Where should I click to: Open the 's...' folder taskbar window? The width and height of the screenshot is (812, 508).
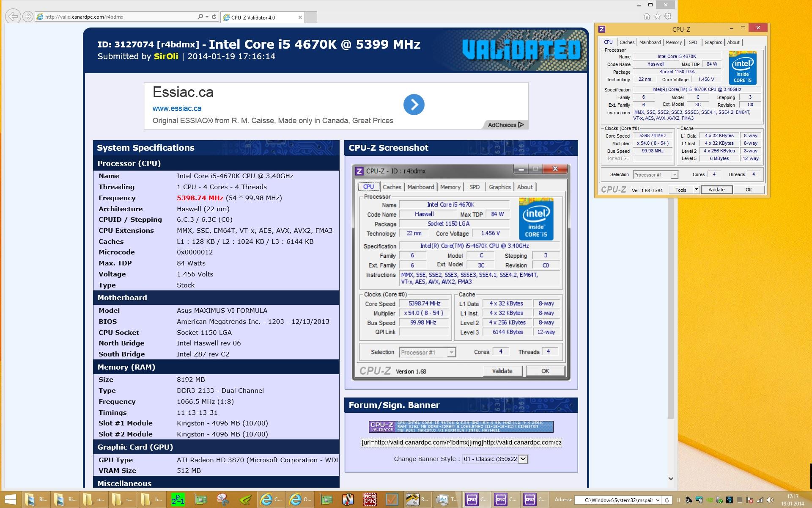122,500
